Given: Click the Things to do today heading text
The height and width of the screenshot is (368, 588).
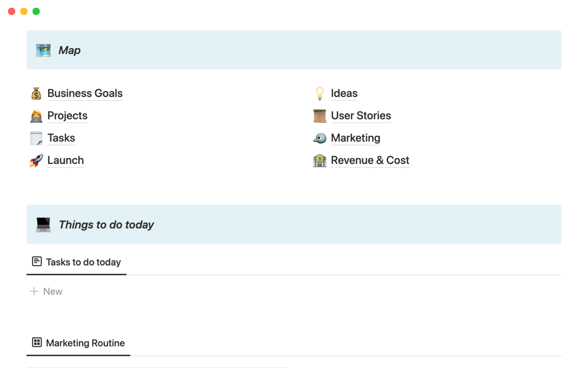Looking at the screenshot, I should coord(106,225).
